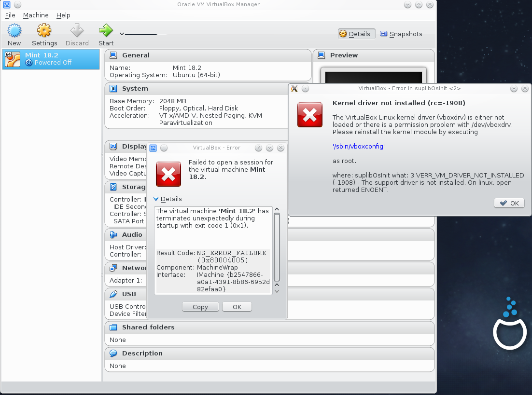Open the File menu
Image resolution: width=532 pixels, height=395 pixels.
pyautogui.click(x=10, y=15)
